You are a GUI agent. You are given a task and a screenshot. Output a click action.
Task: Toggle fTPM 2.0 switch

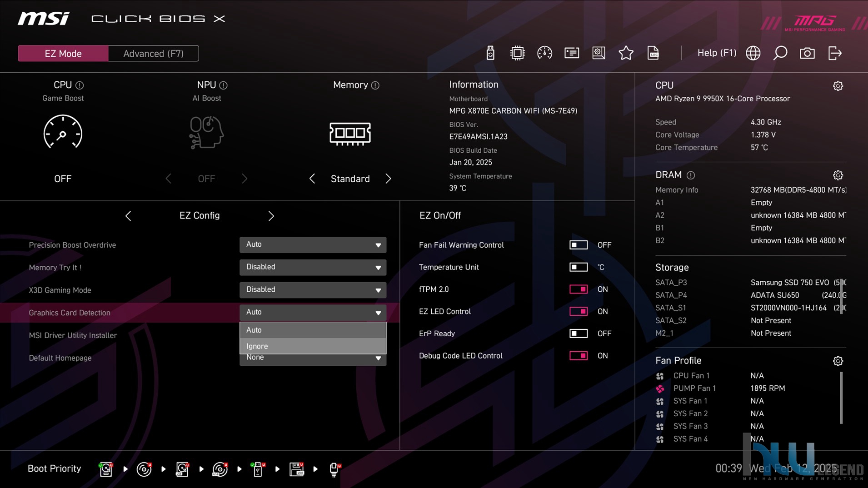pyautogui.click(x=578, y=289)
